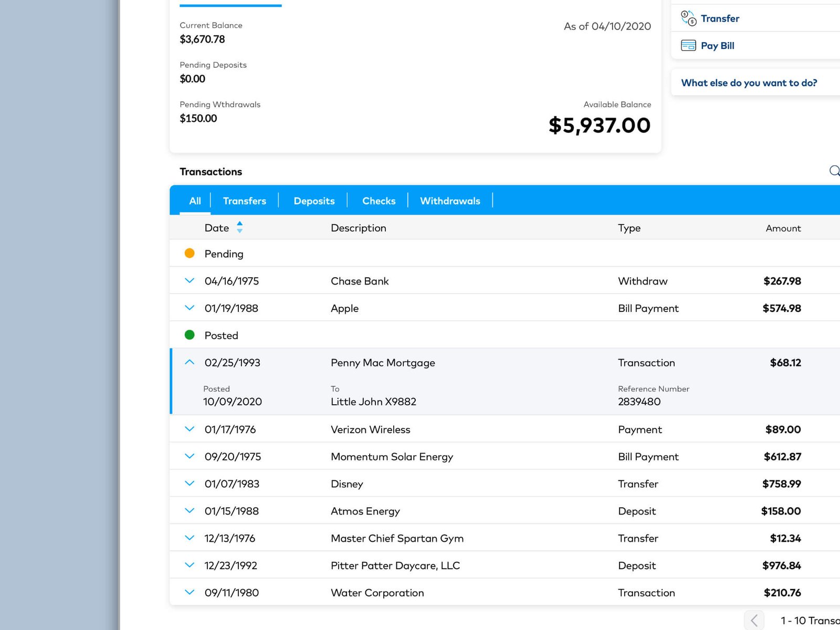Expand the Verizon Wireless transaction
The height and width of the screenshot is (630, 840).
click(x=190, y=429)
